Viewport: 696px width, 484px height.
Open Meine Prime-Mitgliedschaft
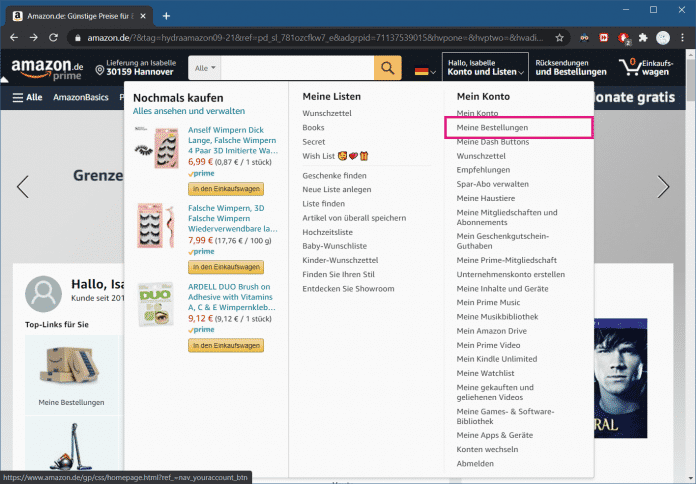pyautogui.click(x=506, y=260)
